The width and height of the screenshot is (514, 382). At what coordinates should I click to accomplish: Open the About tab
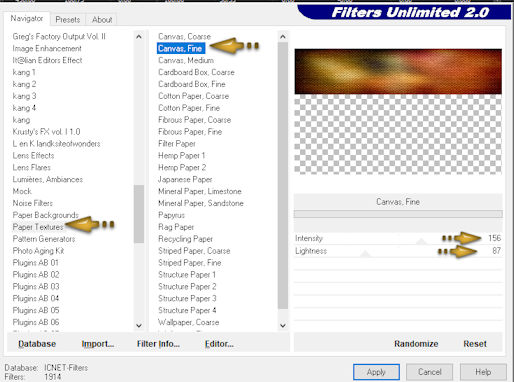[102, 20]
